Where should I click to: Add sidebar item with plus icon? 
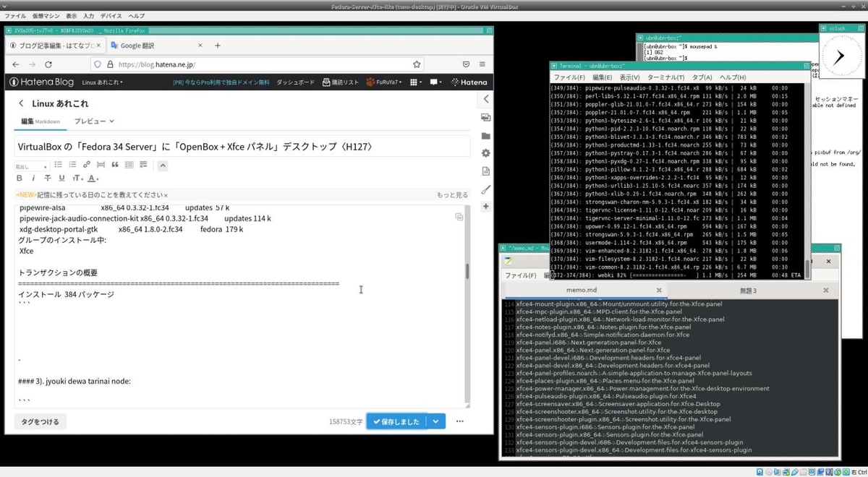tap(485, 207)
